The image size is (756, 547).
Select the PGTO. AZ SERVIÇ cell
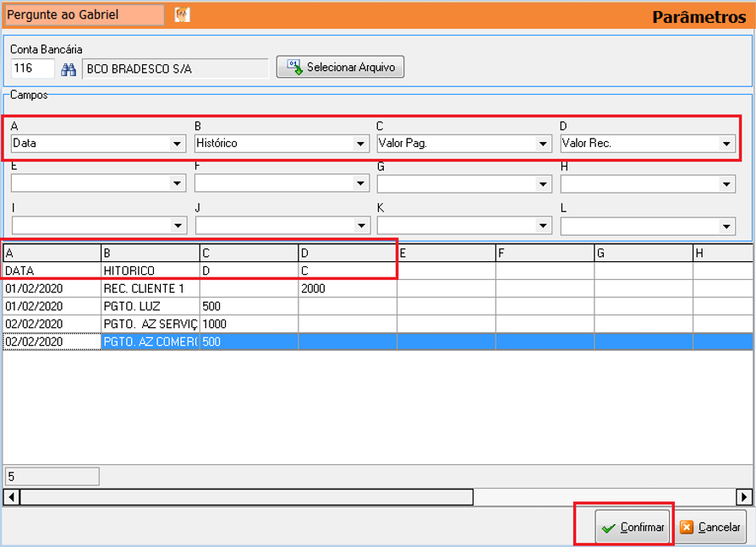(150, 324)
